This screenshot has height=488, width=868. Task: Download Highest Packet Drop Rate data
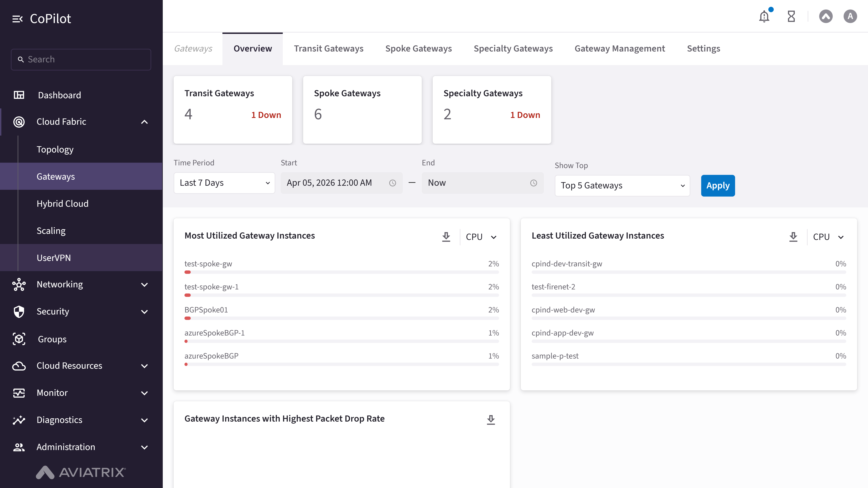[x=491, y=420]
